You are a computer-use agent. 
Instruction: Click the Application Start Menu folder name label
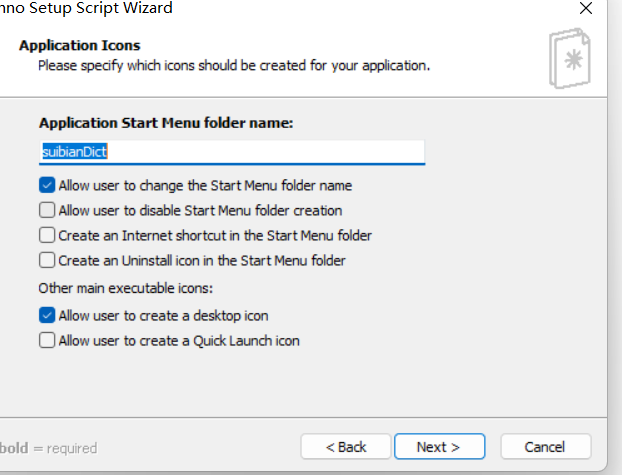pos(166,123)
